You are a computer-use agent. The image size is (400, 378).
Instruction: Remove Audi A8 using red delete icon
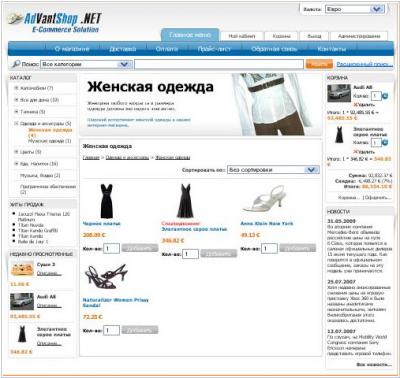[355, 105]
